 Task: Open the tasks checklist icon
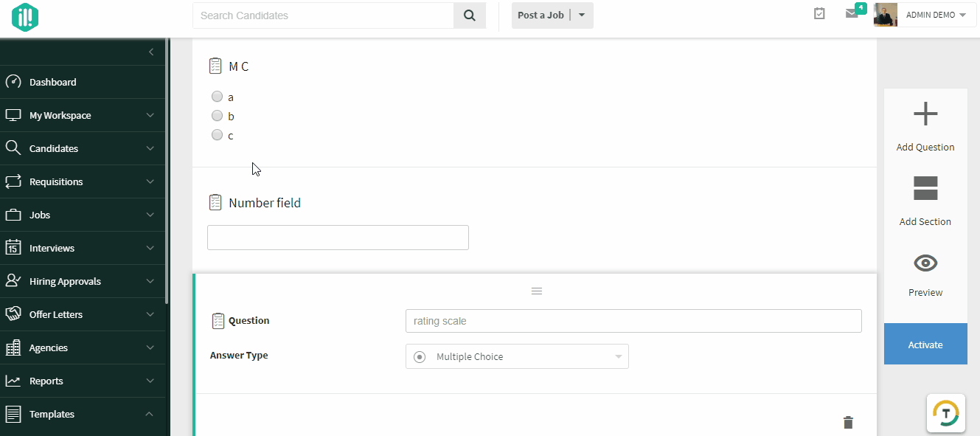pos(819,14)
